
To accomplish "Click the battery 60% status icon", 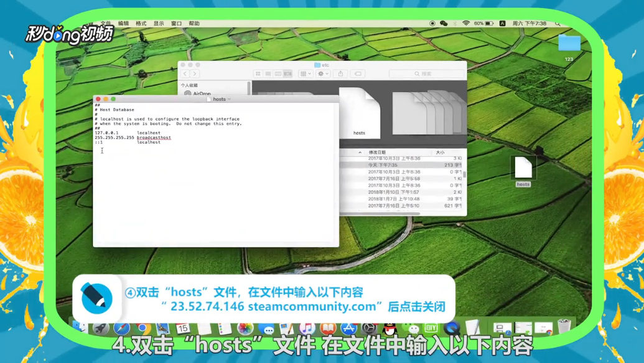I will coord(483,24).
